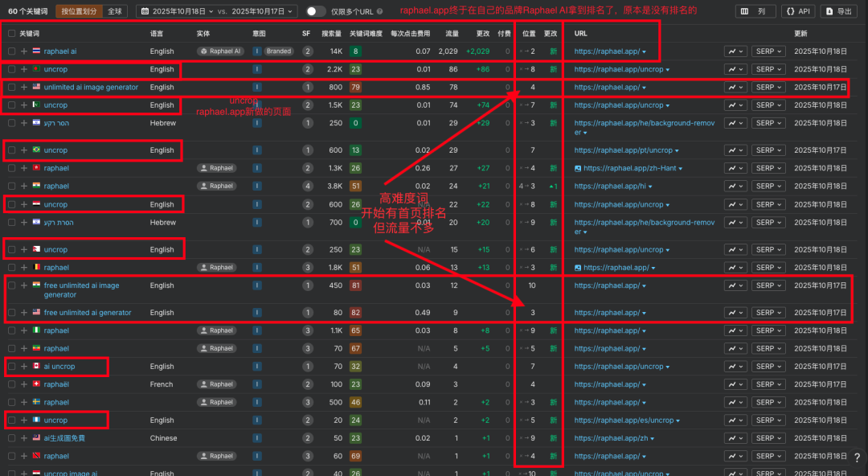Image resolution: width=868 pixels, height=476 pixels.
Task: Check the box for "free unlimited ai generator"
Action: [11, 313]
